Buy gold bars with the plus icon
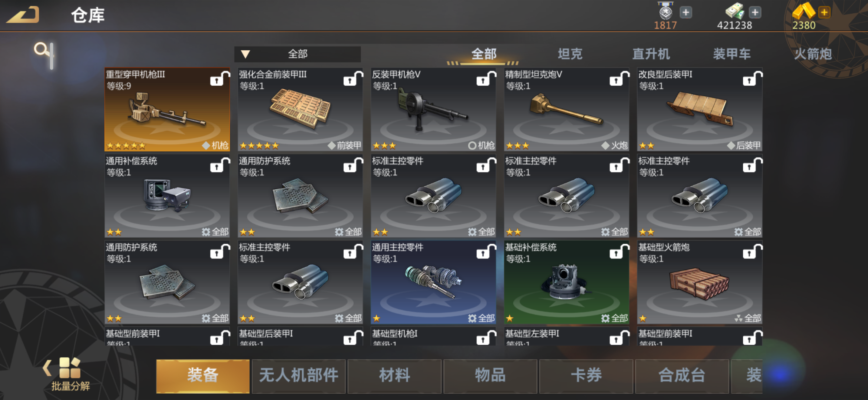Image resolution: width=868 pixels, height=400 pixels. pos(824,12)
